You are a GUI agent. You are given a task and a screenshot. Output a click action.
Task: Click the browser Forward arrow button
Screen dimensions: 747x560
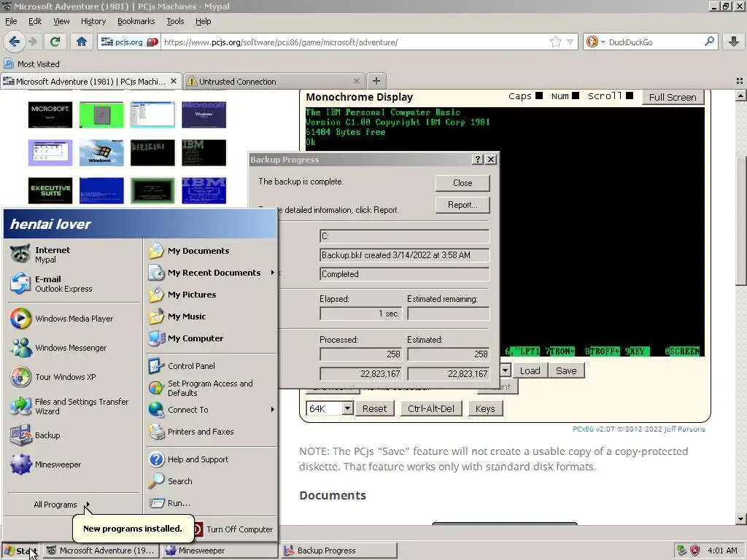32,42
